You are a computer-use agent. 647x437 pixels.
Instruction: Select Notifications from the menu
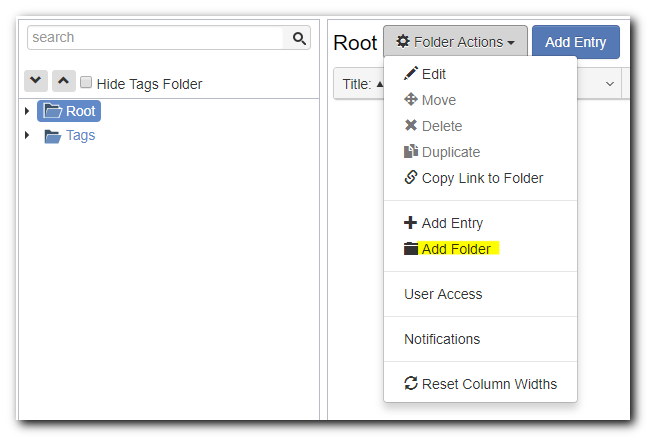coord(442,339)
